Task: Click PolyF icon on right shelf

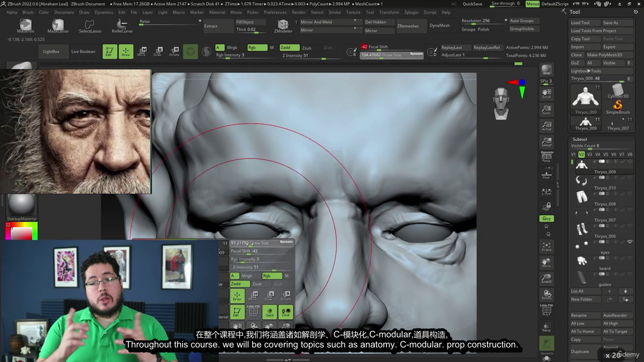Action: 546,310
